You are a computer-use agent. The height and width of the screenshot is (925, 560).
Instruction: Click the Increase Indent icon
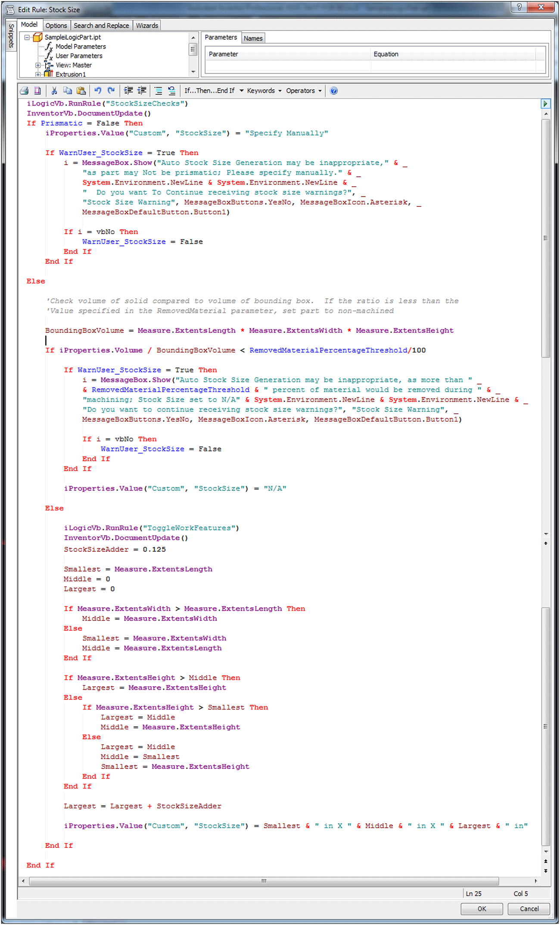(128, 91)
